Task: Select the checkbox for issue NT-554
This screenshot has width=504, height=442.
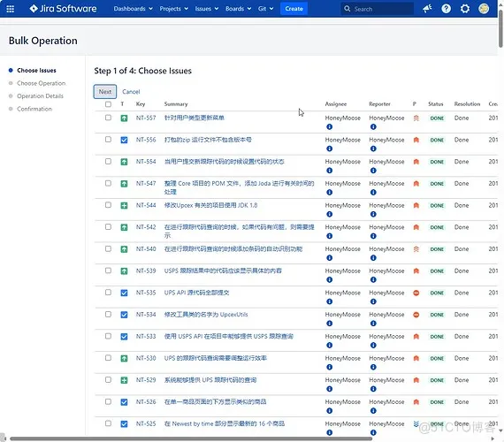Action: point(109,162)
